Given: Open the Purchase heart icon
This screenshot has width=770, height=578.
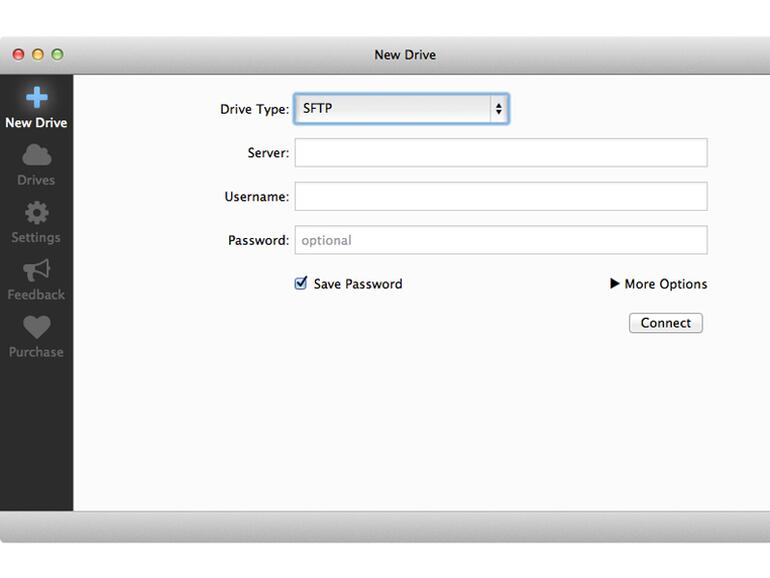Looking at the screenshot, I should [37, 327].
